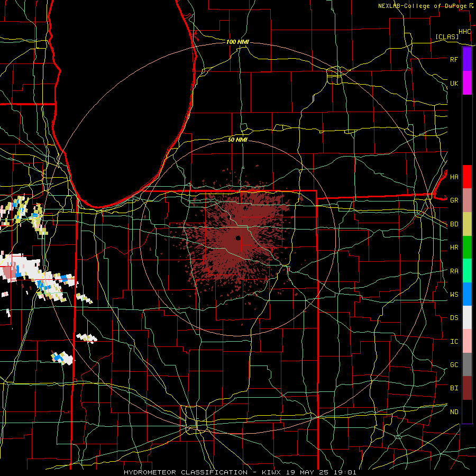The image size is (476, 476).
Task: Click the brown BI legend swatch
Action: [x=467, y=388]
